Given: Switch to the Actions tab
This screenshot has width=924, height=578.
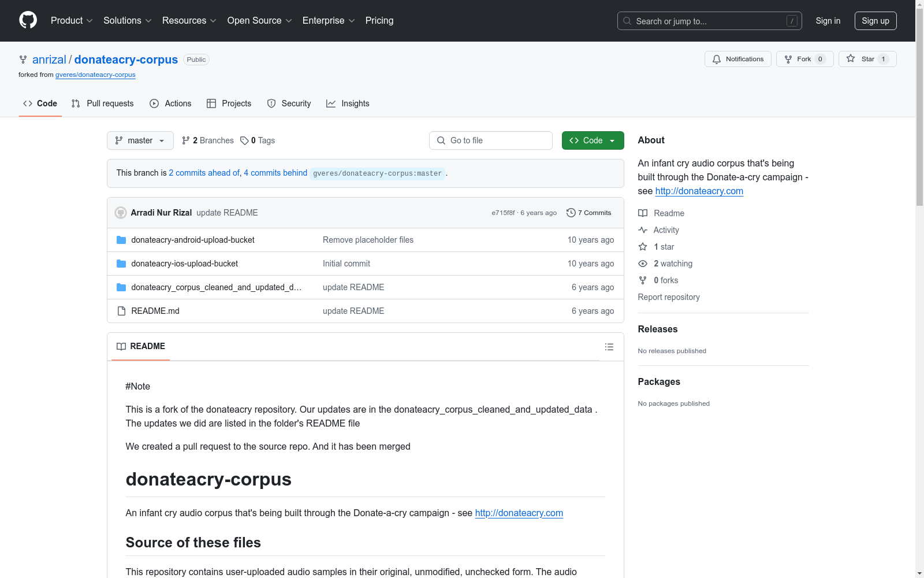Looking at the screenshot, I should click(170, 103).
